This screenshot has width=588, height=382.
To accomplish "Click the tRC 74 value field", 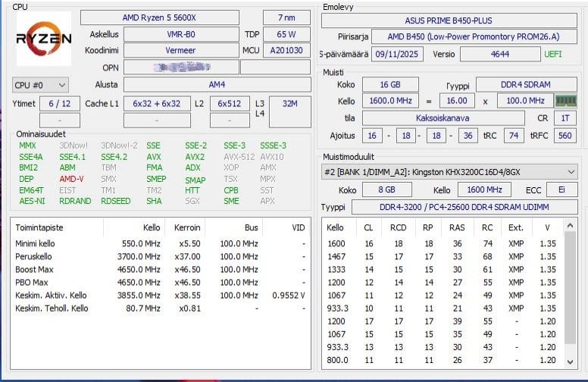I will coord(514,136).
